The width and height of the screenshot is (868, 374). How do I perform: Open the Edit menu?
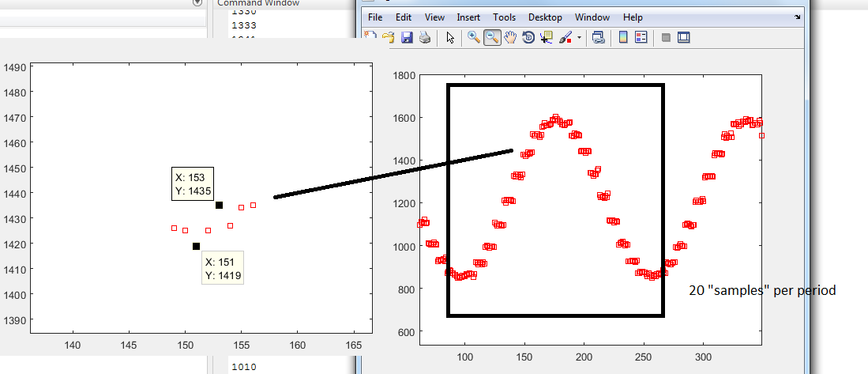pyautogui.click(x=404, y=17)
